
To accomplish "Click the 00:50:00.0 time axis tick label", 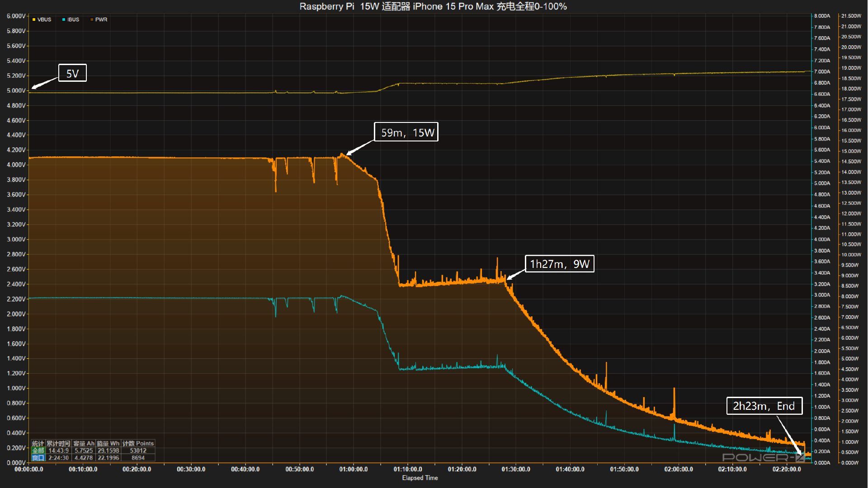I will pos(299,469).
